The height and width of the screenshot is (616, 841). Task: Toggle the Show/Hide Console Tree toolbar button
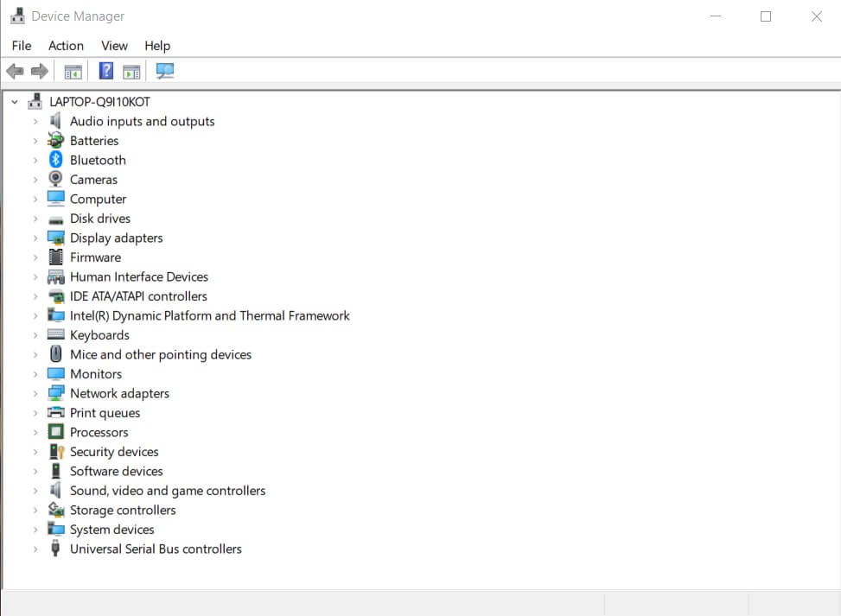tap(73, 72)
